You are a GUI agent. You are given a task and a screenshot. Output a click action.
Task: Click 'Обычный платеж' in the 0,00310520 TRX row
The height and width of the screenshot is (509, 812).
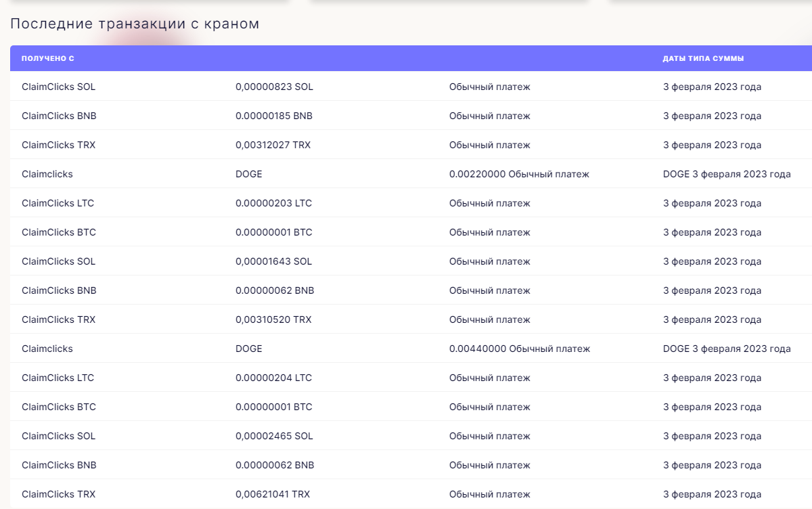click(x=490, y=319)
